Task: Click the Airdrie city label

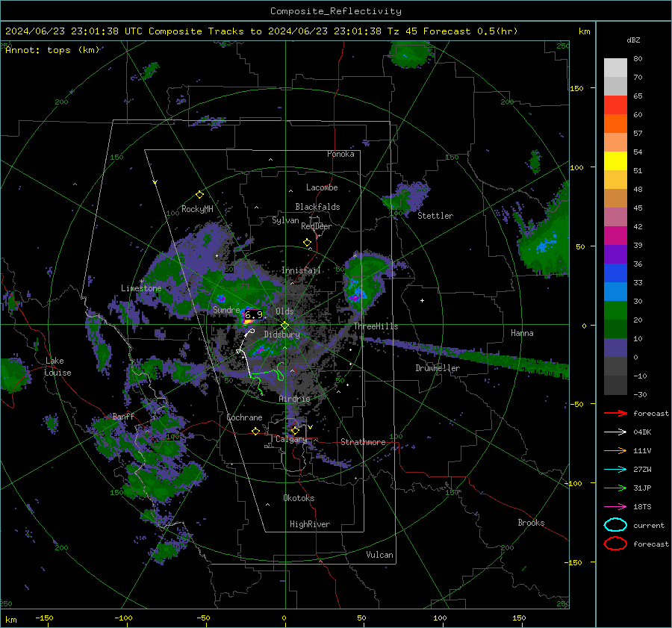Action: tap(294, 399)
